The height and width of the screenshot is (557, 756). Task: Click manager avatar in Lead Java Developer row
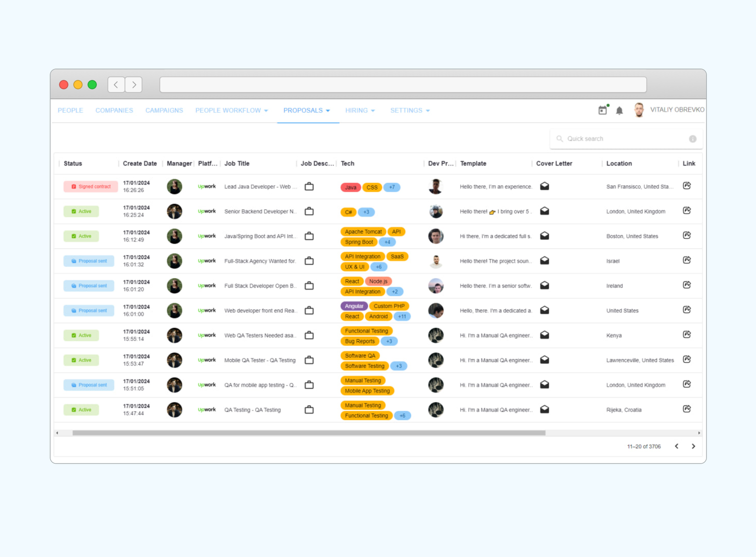click(x=174, y=186)
